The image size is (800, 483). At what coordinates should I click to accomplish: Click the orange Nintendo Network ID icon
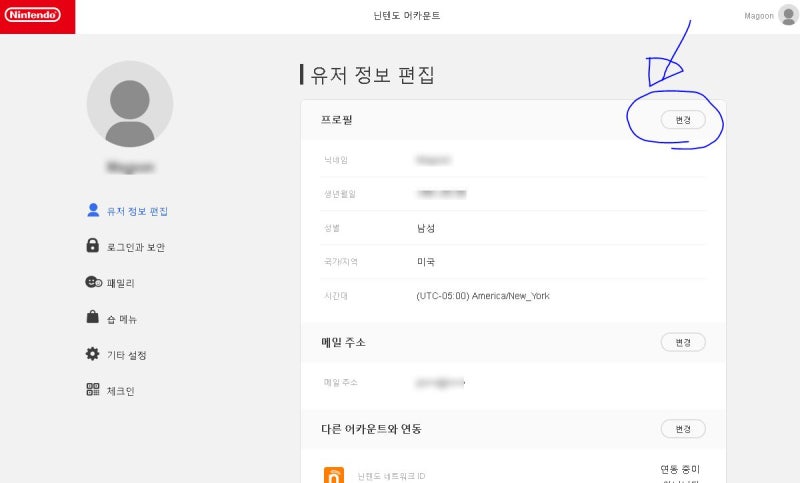pos(334,475)
